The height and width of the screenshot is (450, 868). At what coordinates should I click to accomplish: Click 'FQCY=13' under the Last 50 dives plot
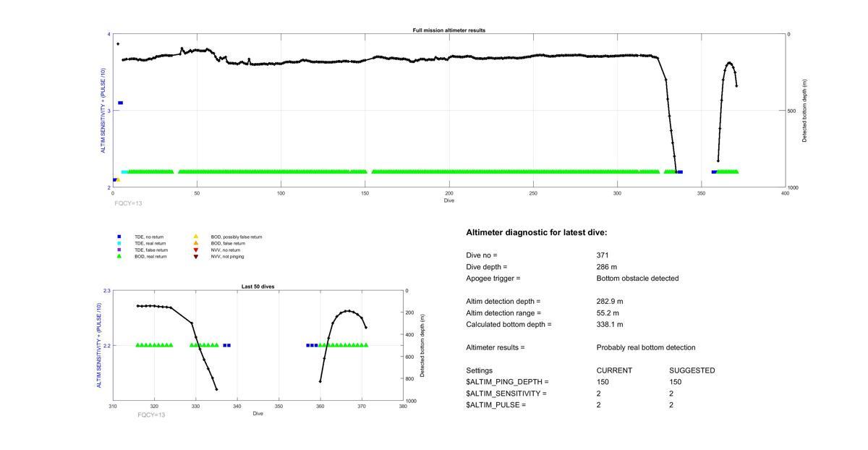[151, 415]
